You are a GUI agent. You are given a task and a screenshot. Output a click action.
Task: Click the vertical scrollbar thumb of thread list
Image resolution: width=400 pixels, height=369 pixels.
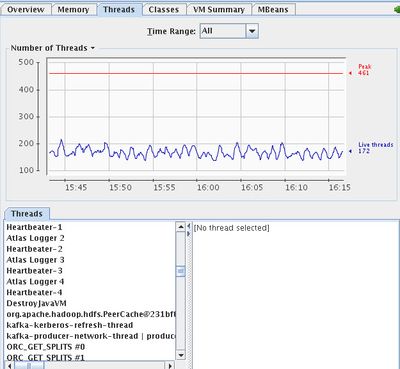(x=180, y=271)
